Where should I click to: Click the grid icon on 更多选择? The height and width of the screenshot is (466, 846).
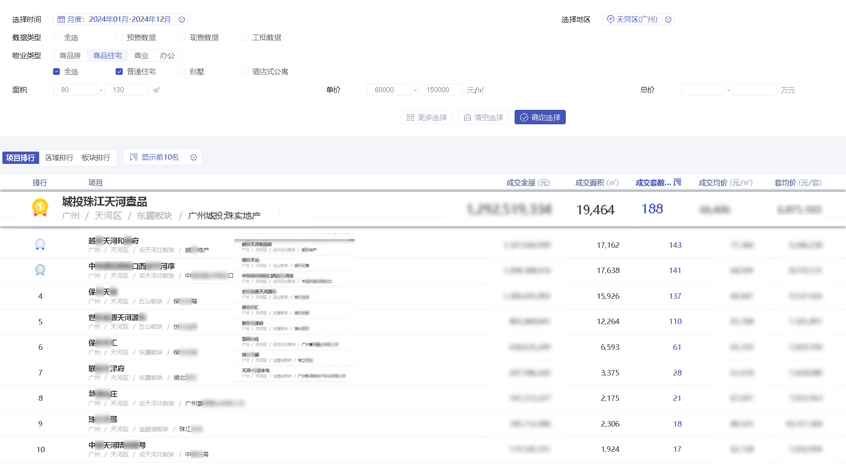coord(410,118)
